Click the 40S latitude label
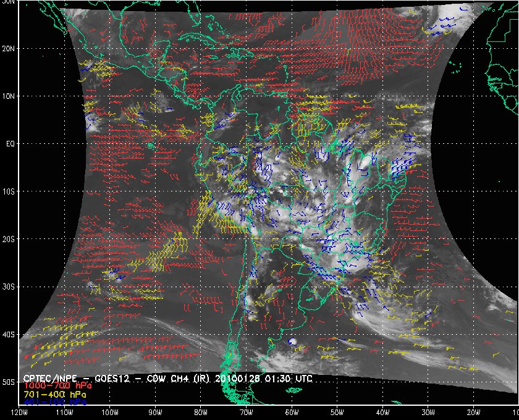519x420 pixels. (8, 335)
